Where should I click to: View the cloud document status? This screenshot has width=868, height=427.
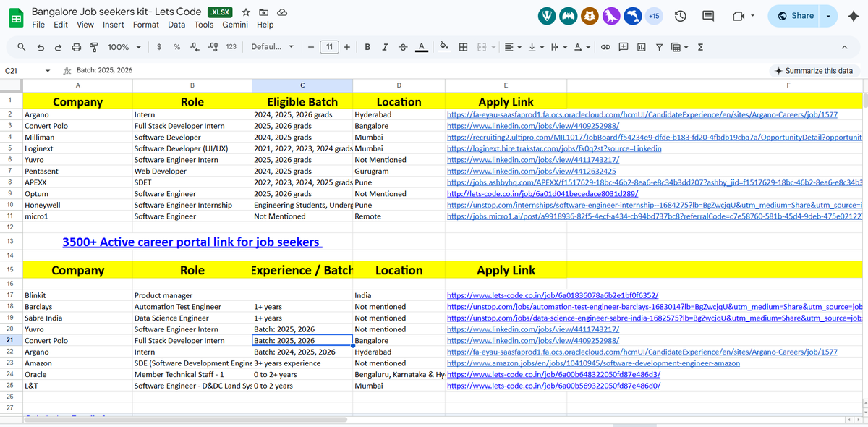coord(282,13)
